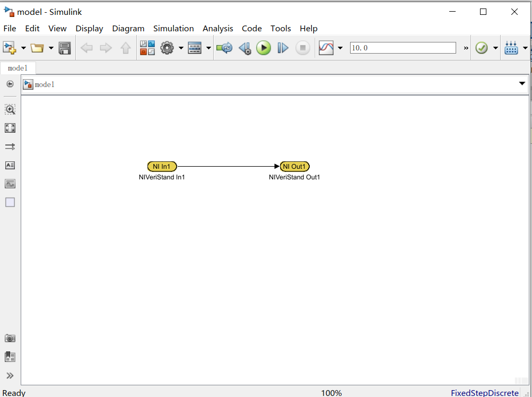Run the simulation with the green play icon
The width and height of the screenshot is (532, 397).
(x=264, y=47)
